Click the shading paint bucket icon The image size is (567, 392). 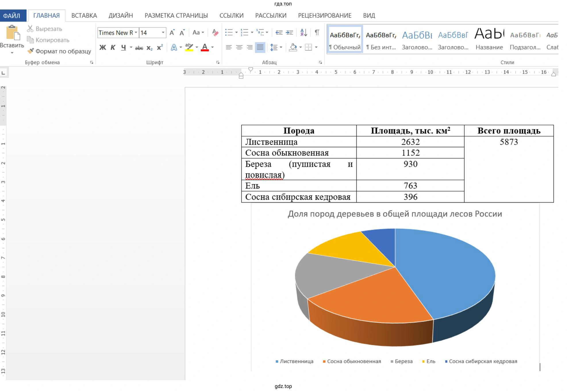pos(293,47)
